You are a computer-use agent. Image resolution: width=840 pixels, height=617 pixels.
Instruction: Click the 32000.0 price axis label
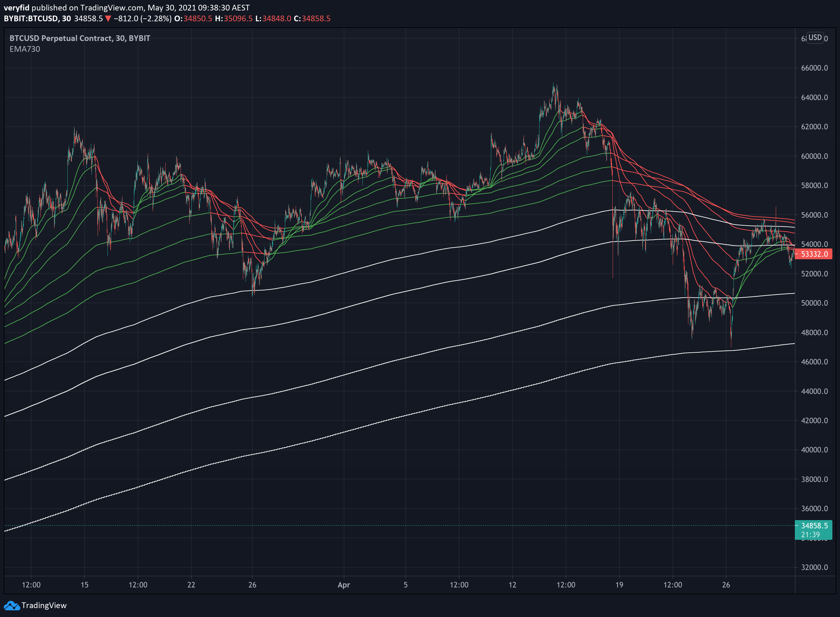coord(814,567)
